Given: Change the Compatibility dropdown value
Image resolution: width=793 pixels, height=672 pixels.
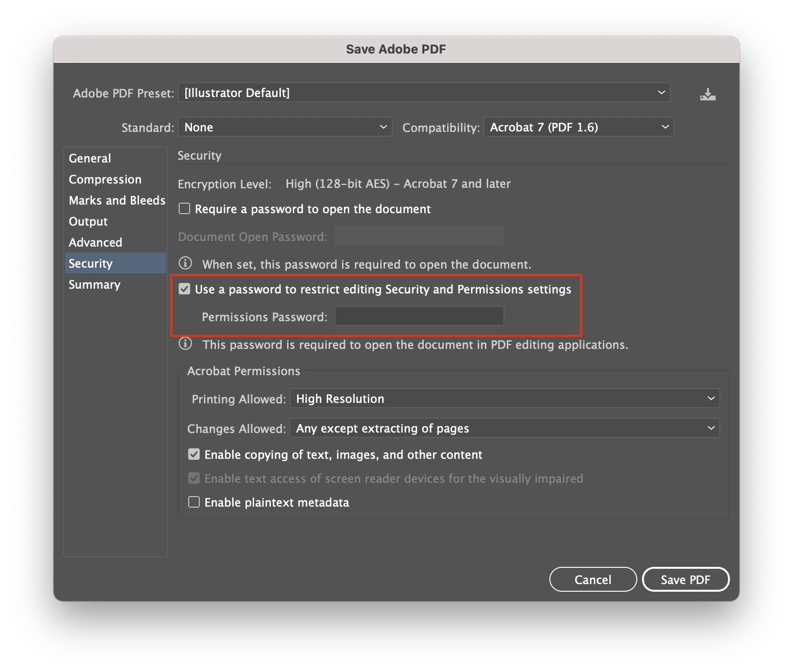Looking at the screenshot, I should tap(578, 127).
